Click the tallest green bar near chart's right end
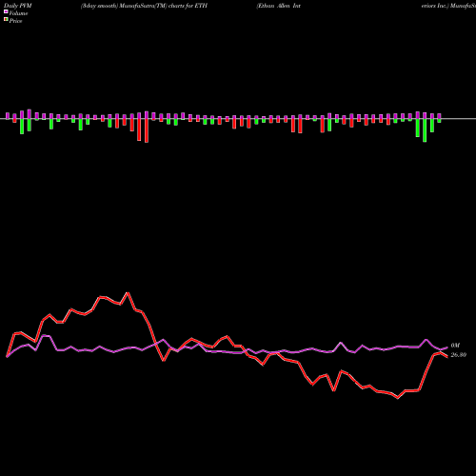The image size is (476, 476). click(x=425, y=130)
